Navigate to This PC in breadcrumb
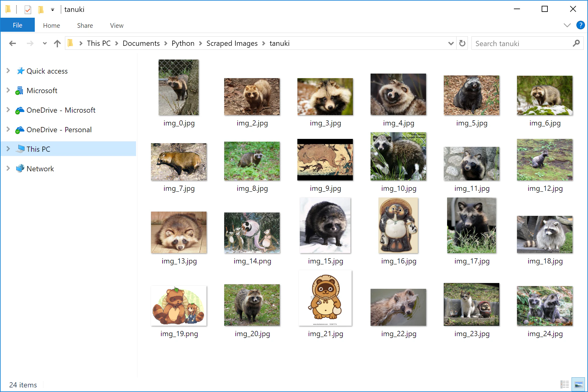This screenshot has height=392, width=588. pos(99,43)
